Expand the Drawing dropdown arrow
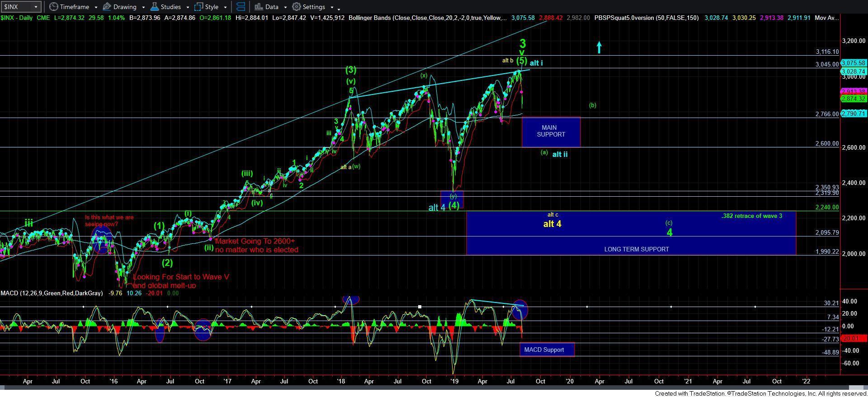Image resolution: width=868 pixels, height=397 pixels. [143, 7]
